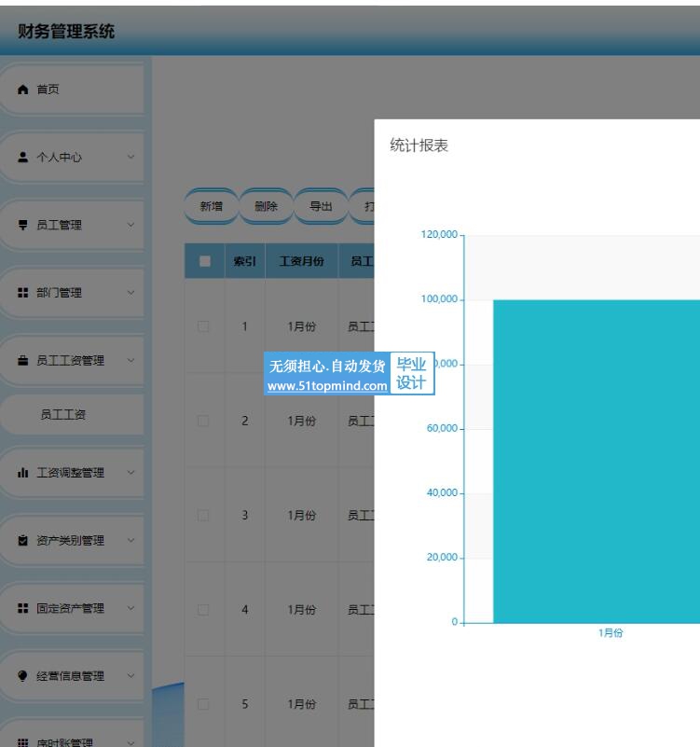Click index cell 2 in the table

point(245,421)
